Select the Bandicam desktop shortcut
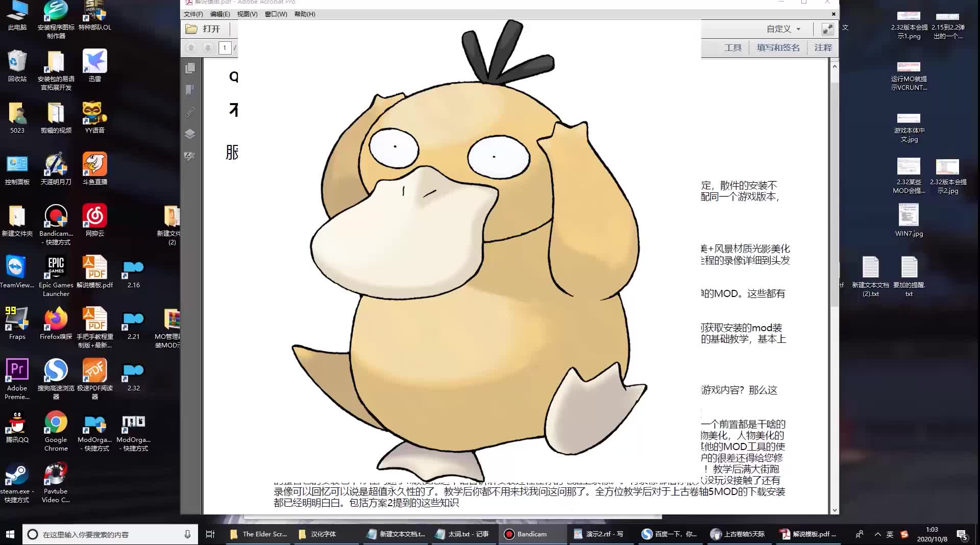This screenshot has height=545, width=980. (x=56, y=225)
